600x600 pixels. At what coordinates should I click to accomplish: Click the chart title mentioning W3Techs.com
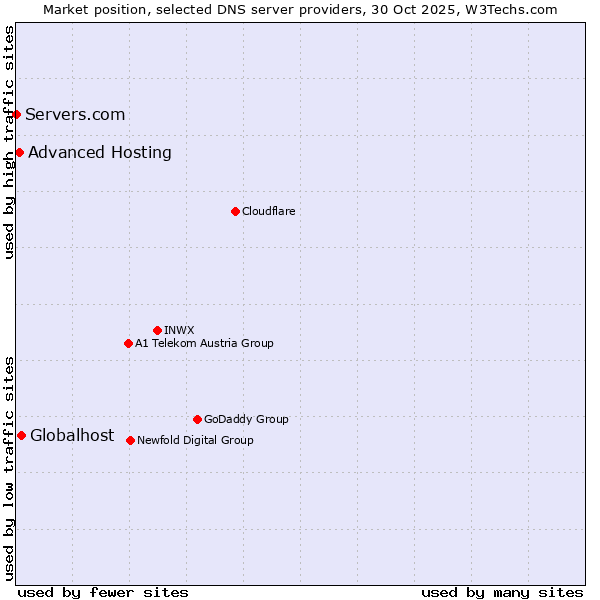pos(300,9)
